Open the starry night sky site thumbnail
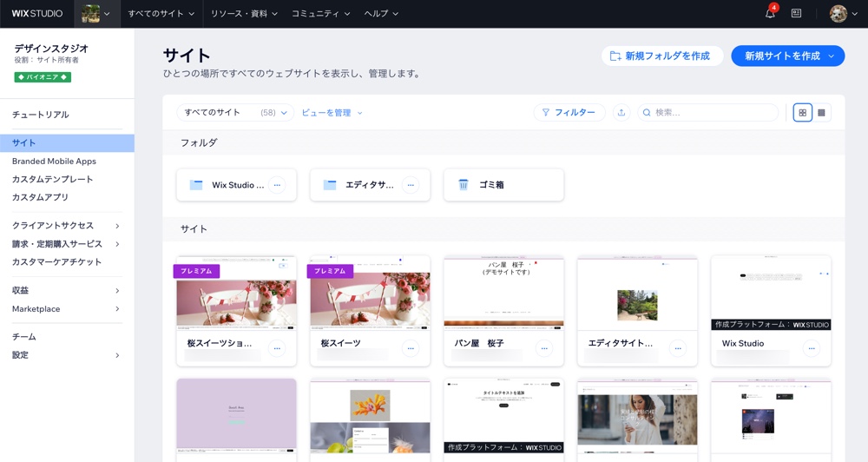 click(x=771, y=416)
